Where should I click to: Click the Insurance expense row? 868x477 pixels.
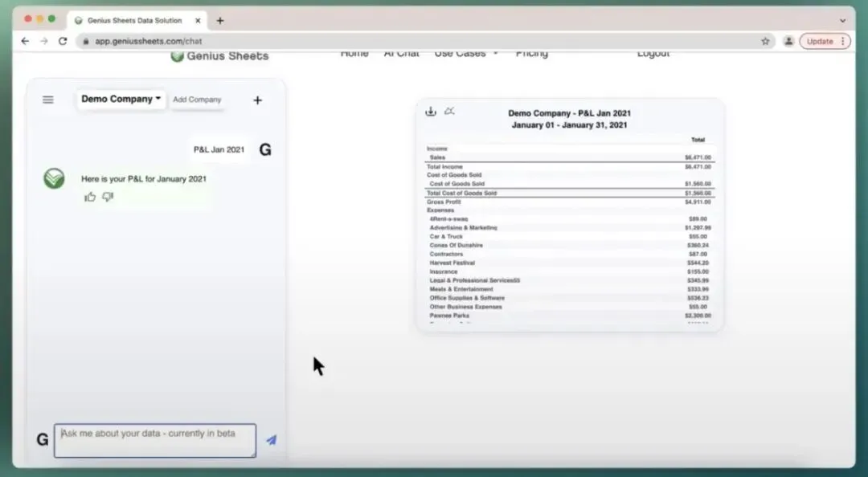coord(570,271)
